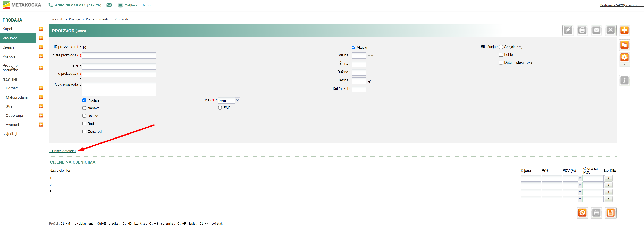Go to Izvještaji in the sidebar
Image resolution: width=644 pixels, height=239 pixels.
point(10,134)
